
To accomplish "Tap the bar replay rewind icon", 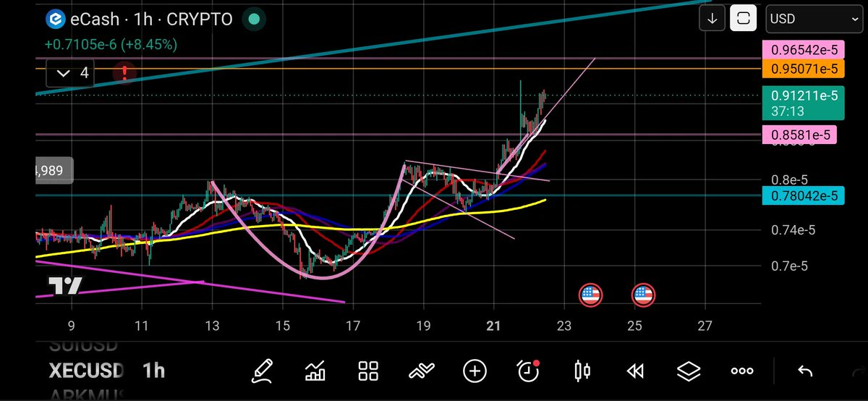I will [x=635, y=371].
